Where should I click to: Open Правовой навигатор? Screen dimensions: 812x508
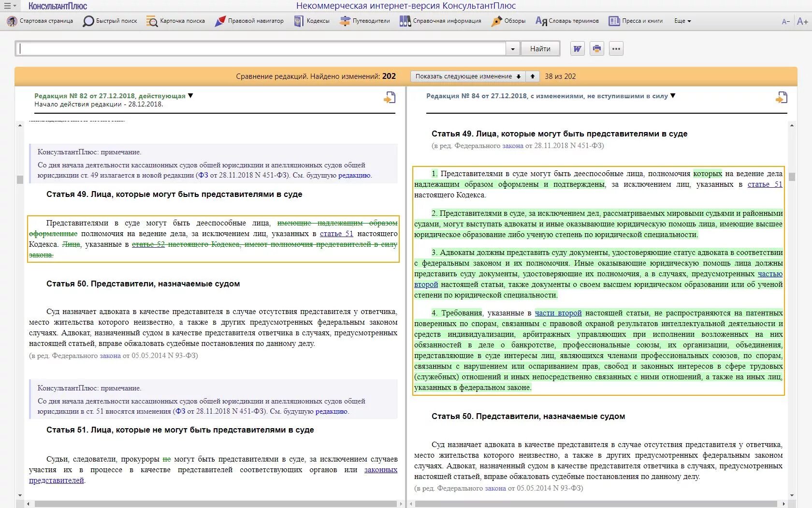pos(249,21)
